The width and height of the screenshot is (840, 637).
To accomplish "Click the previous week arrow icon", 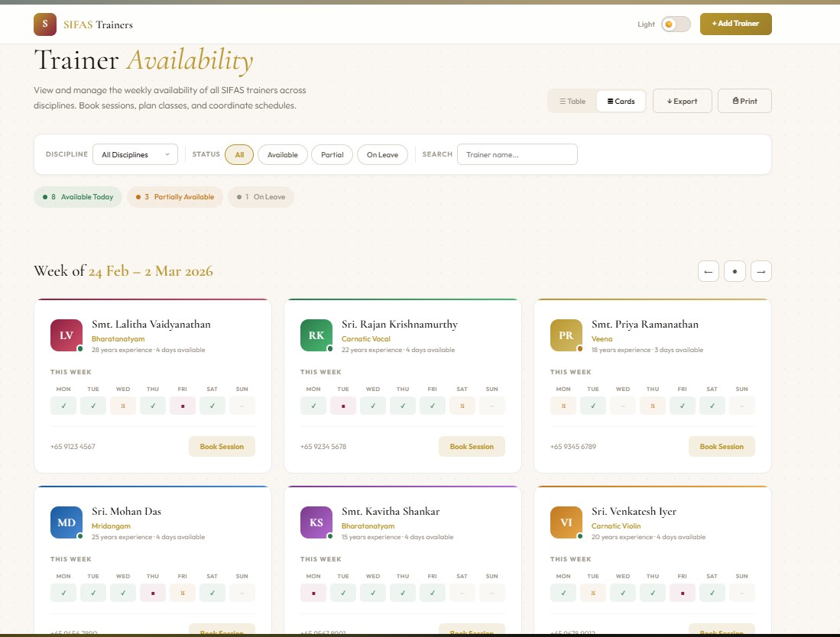I will 708,270.
